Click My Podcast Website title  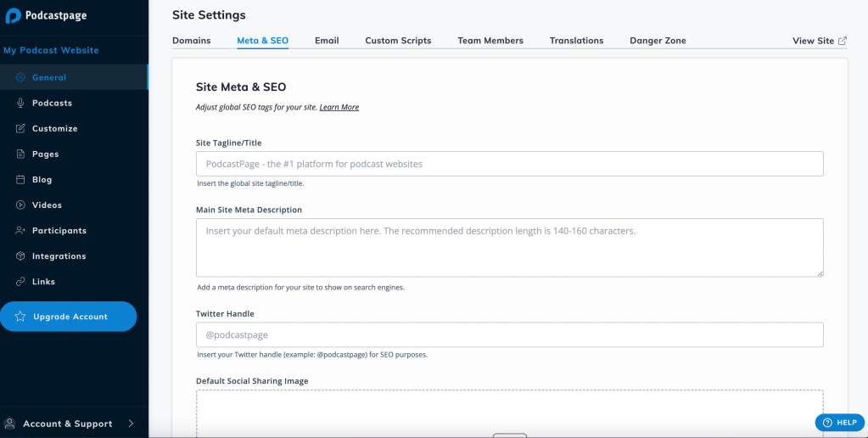tap(51, 50)
